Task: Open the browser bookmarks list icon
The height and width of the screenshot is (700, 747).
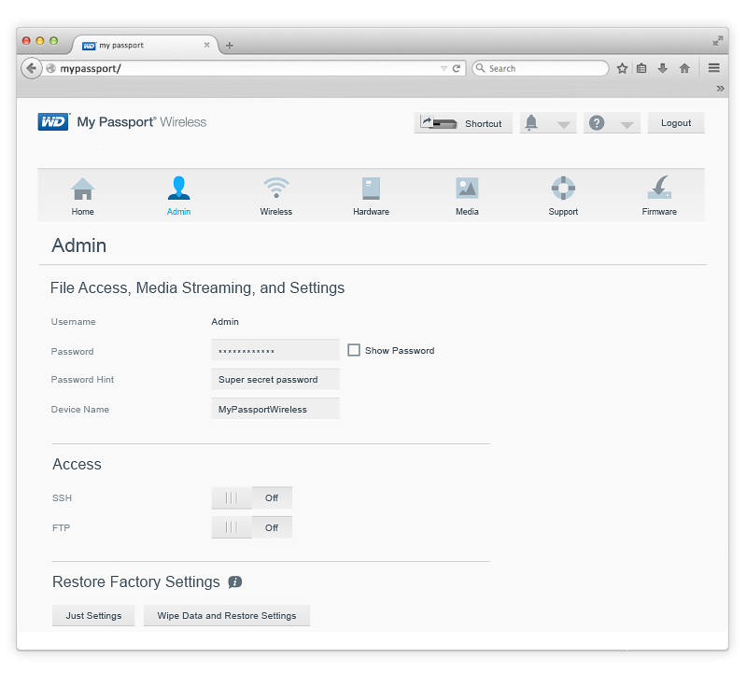Action: [641, 68]
